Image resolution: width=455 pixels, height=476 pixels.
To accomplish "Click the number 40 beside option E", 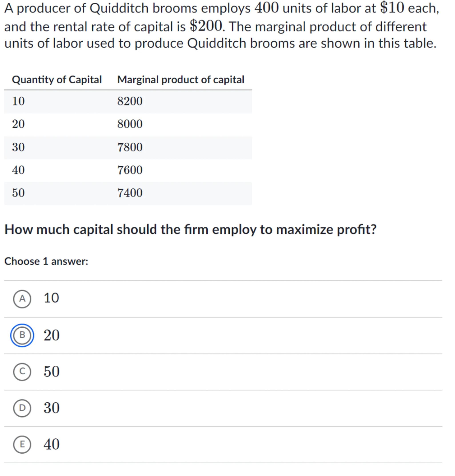I will pos(51,444).
